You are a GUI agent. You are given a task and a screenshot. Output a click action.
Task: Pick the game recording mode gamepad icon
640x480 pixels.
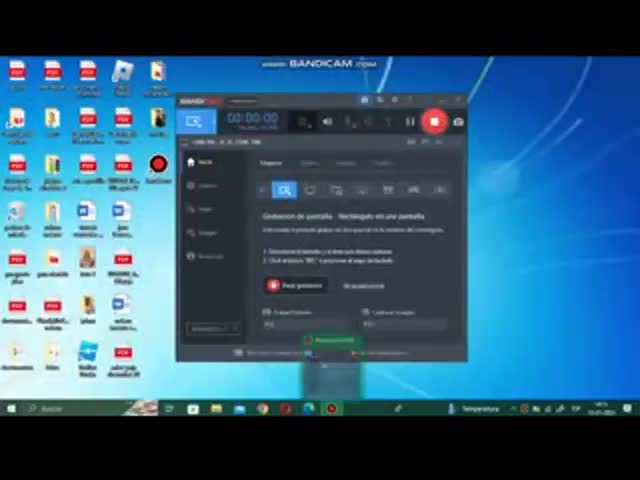pos(387,190)
